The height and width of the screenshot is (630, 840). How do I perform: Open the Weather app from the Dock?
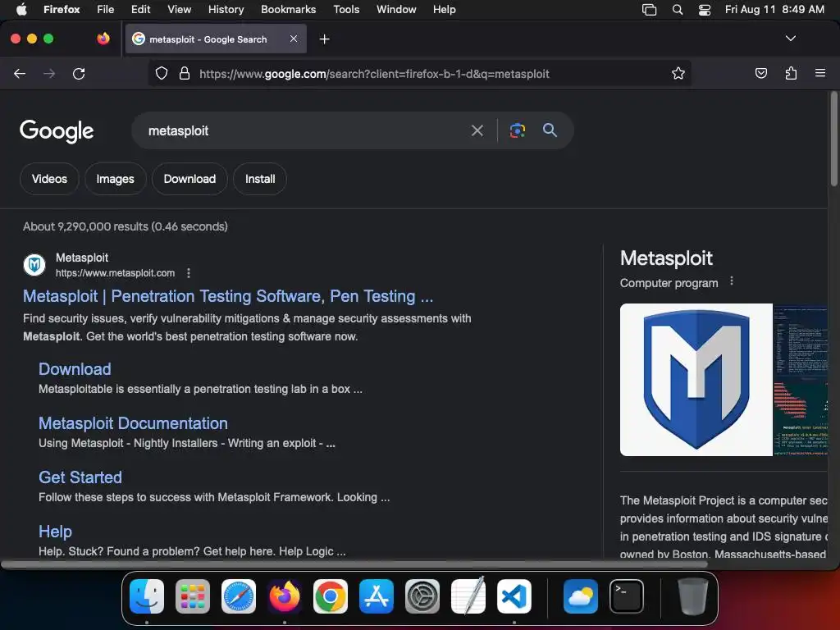581,596
